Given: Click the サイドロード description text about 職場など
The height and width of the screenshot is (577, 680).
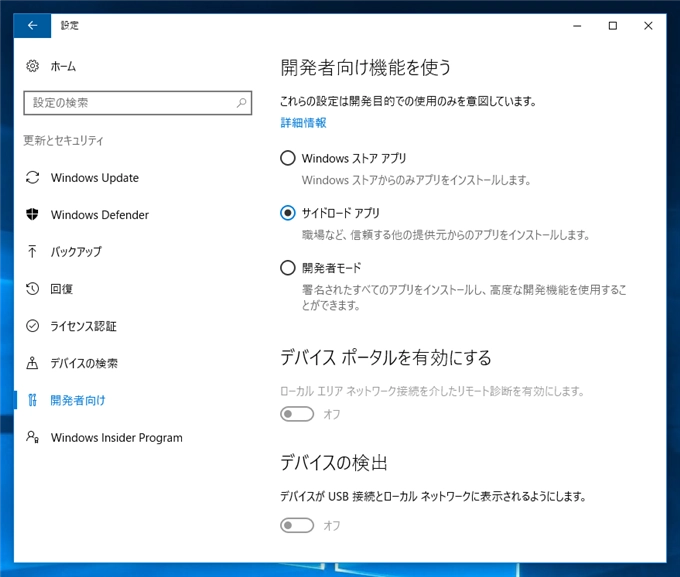Looking at the screenshot, I should (x=446, y=235).
